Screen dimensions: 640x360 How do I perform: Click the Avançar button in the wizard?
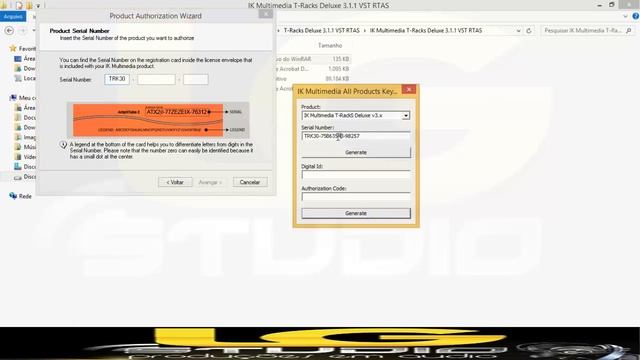tap(210, 182)
